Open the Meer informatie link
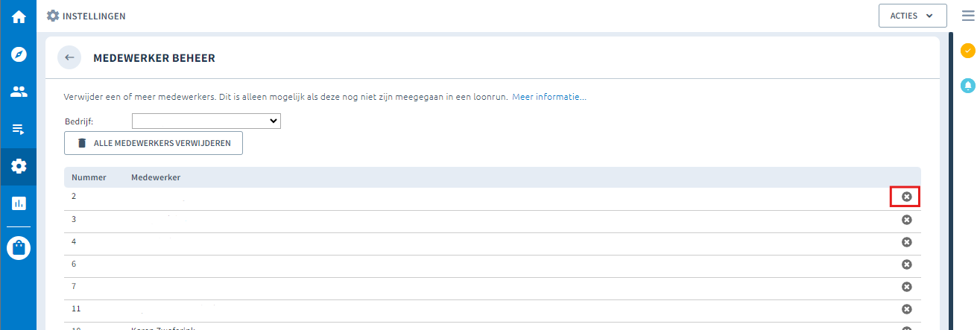 (x=549, y=97)
